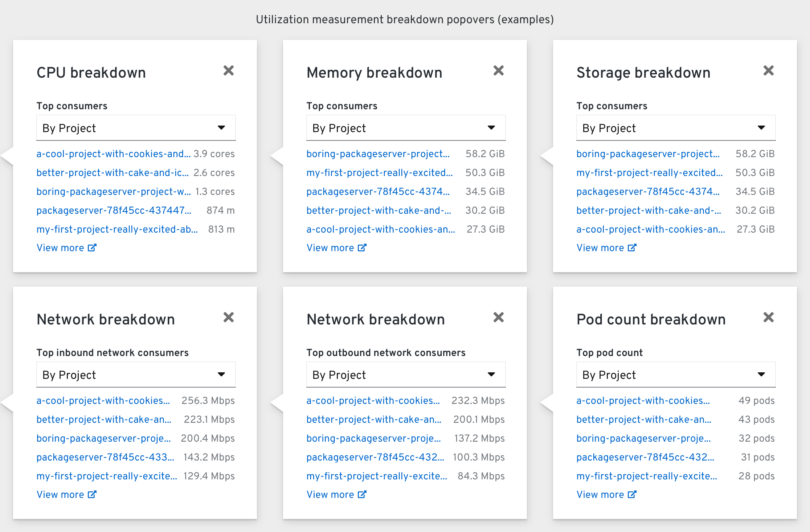The image size is (810, 532).
Task: Click View more link in Storage breakdown
Action: (606, 248)
